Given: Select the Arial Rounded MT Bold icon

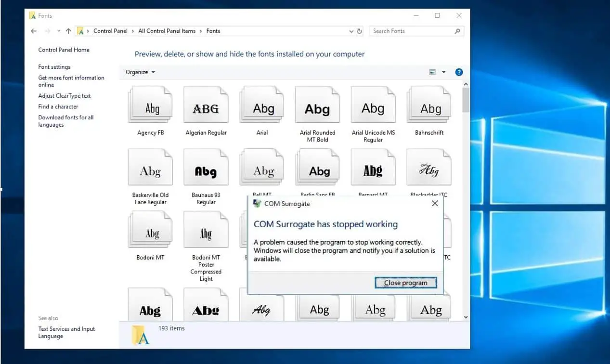Looking at the screenshot, I should click(317, 104).
